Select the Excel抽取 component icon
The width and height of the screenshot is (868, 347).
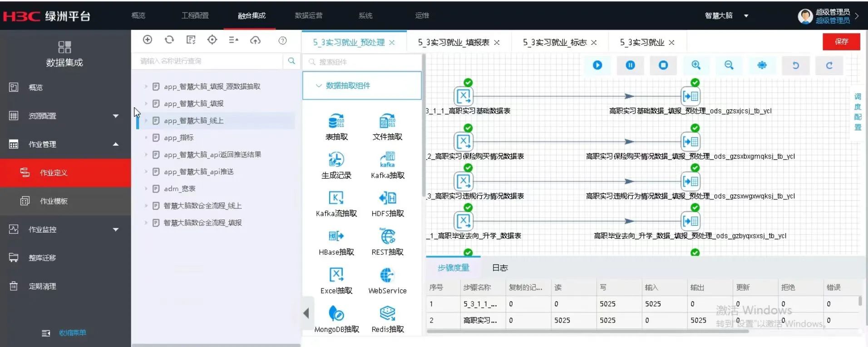tap(336, 275)
